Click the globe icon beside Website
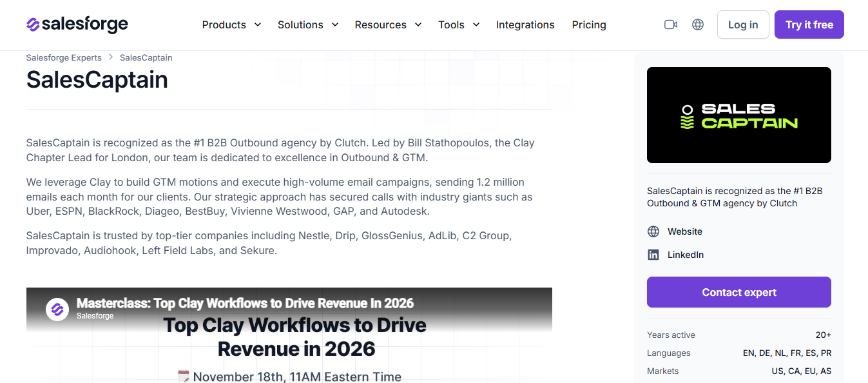The width and height of the screenshot is (868, 383). (x=653, y=231)
